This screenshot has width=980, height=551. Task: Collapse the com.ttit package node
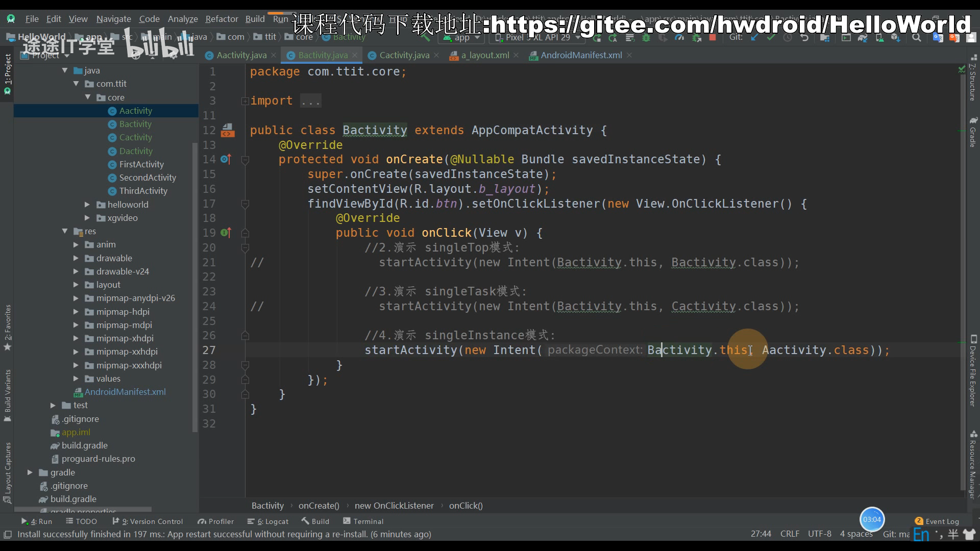click(76, 84)
